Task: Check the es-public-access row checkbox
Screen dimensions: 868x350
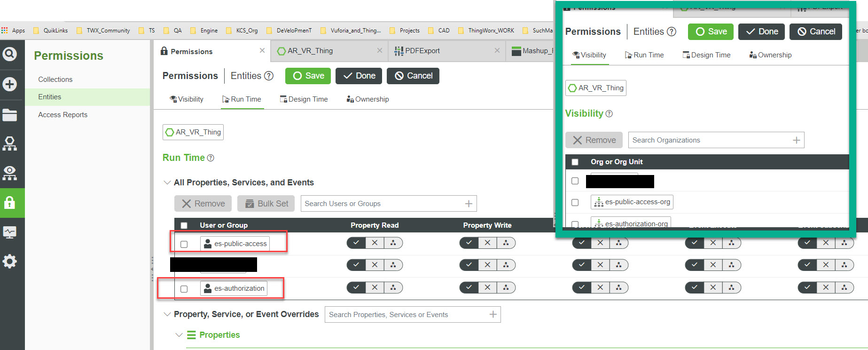Action: [184, 244]
